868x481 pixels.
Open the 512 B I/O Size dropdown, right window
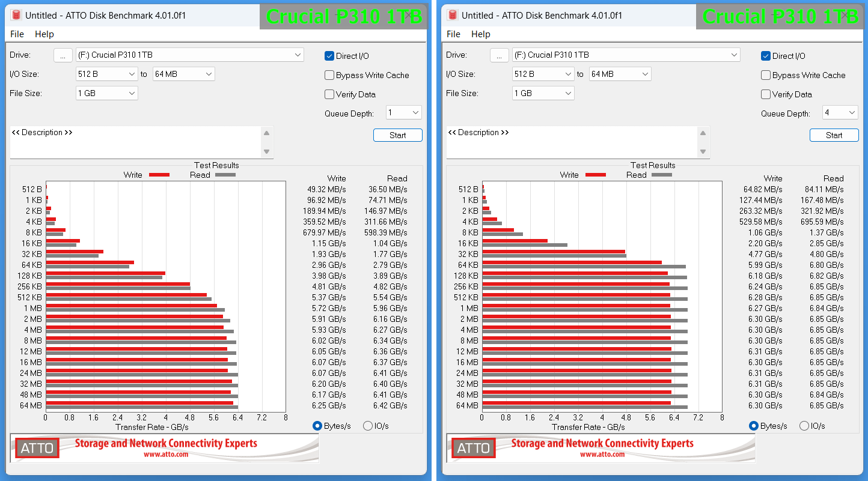coord(543,74)
